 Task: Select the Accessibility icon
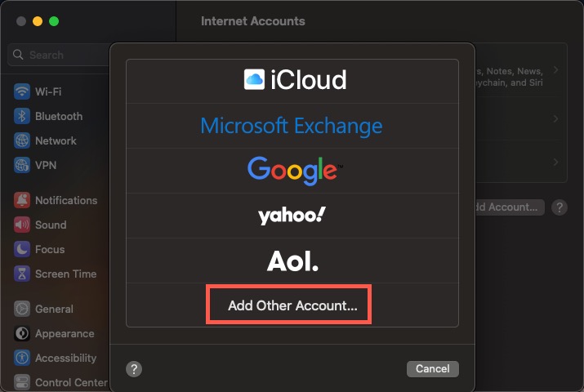[x=22, y=358]
